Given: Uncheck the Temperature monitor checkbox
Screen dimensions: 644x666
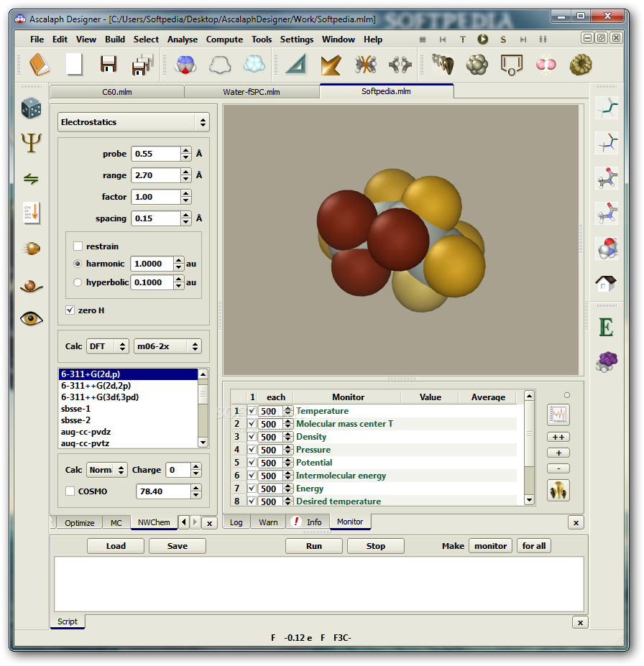Looking at the screenshot, I should coord(252,411).
